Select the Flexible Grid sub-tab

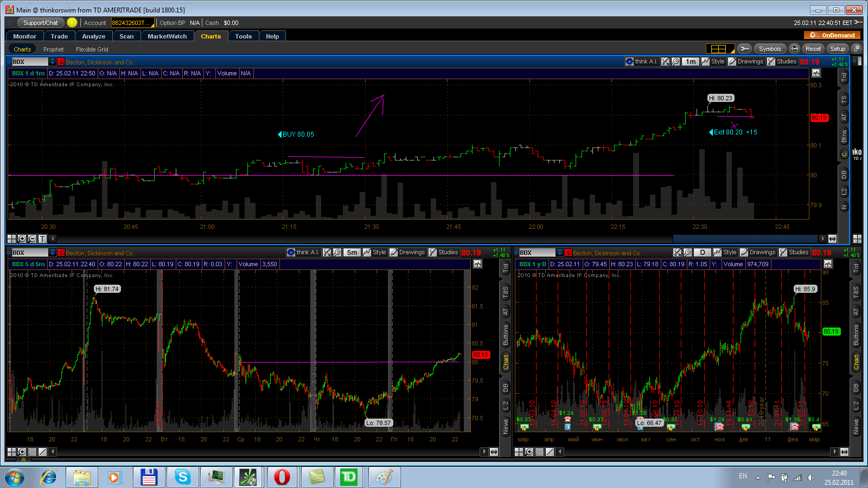tap(92, 49)
